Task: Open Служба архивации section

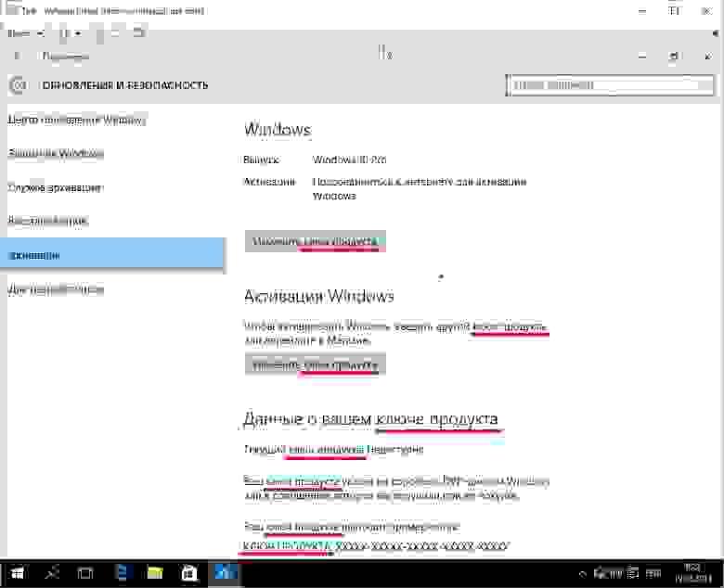Action: tap(55, 187)
